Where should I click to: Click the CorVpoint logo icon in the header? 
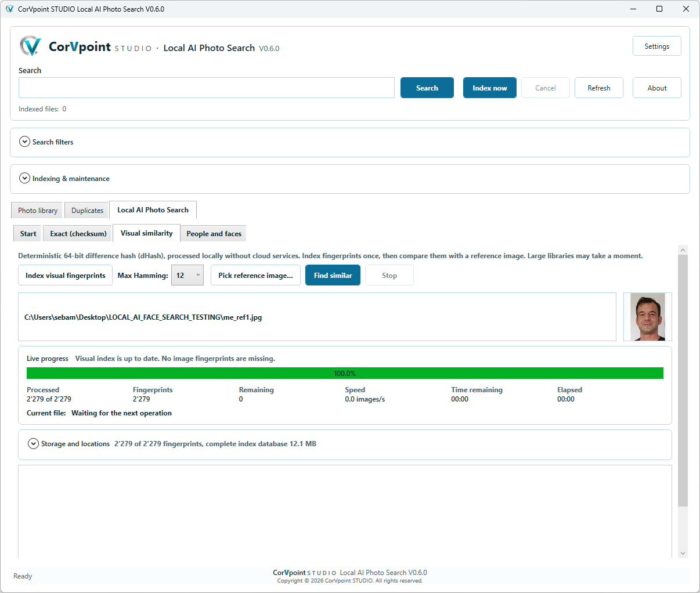click(x=30, y=46)
